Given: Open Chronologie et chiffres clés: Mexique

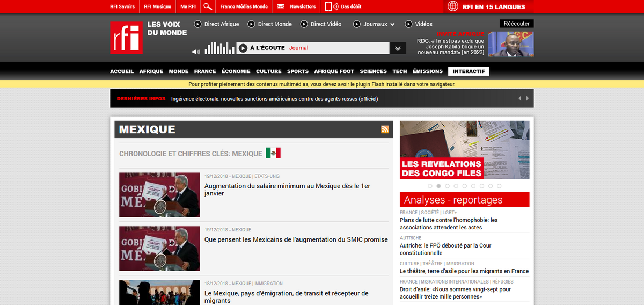Looking at the screenshot, I should [191, 154].
